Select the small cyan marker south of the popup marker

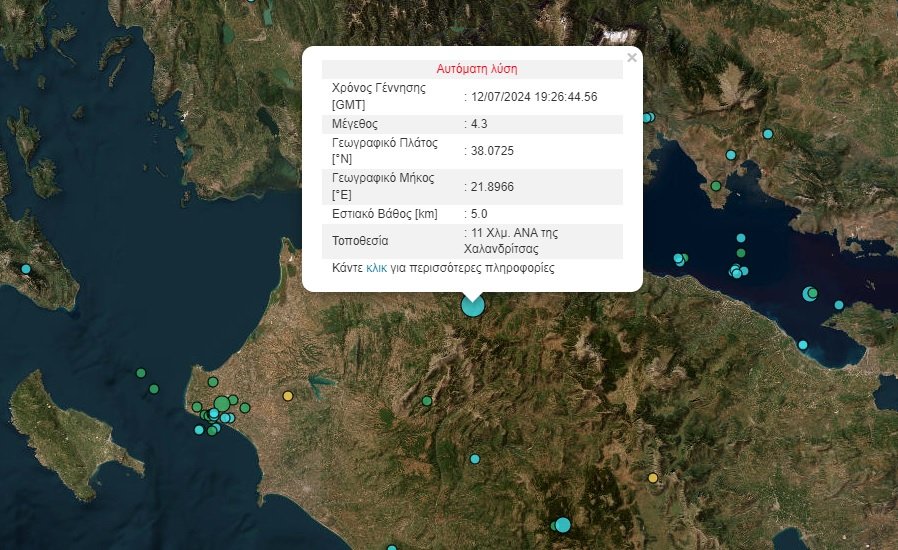(x=475, y=459)
